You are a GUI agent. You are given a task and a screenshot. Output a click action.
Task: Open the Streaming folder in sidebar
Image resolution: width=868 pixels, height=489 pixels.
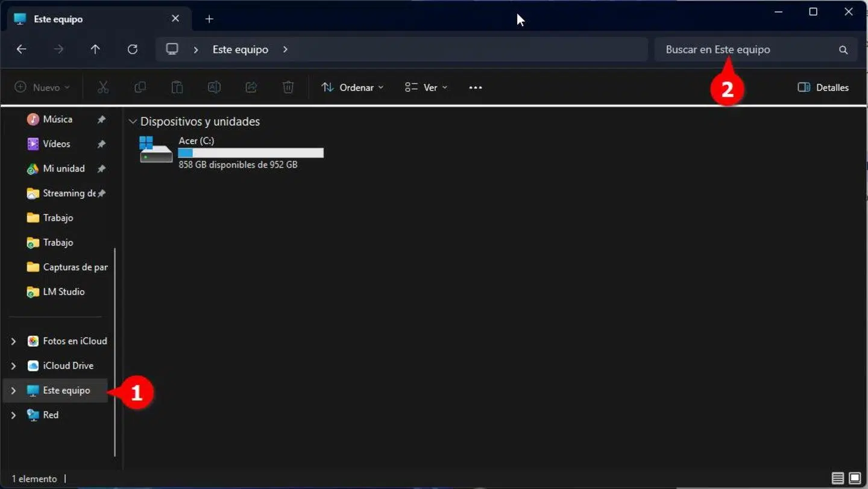[x=69, y=193]
